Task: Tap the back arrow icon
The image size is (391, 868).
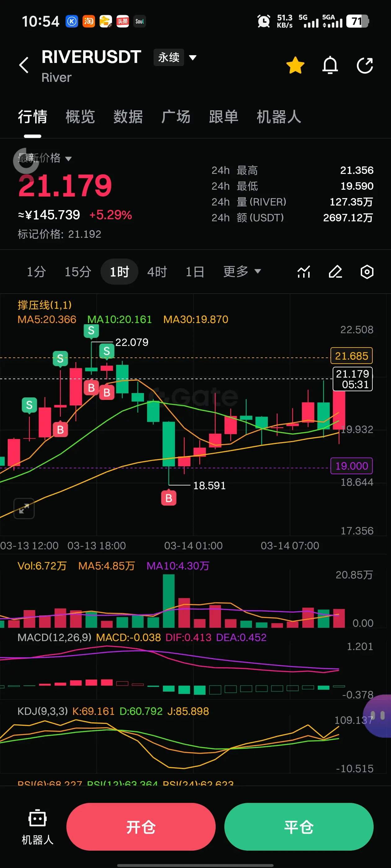Action: pos(24,65)
